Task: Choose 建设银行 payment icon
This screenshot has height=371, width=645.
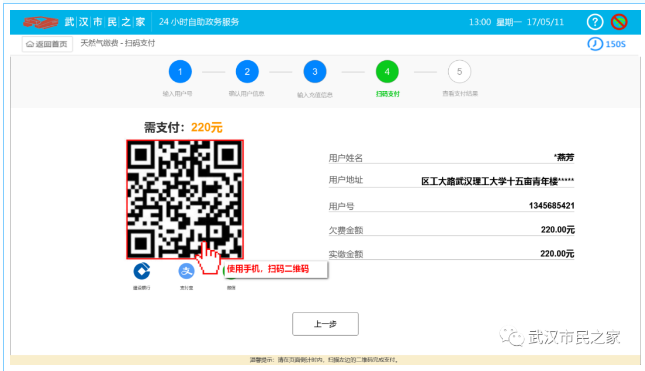Action: 142,271
